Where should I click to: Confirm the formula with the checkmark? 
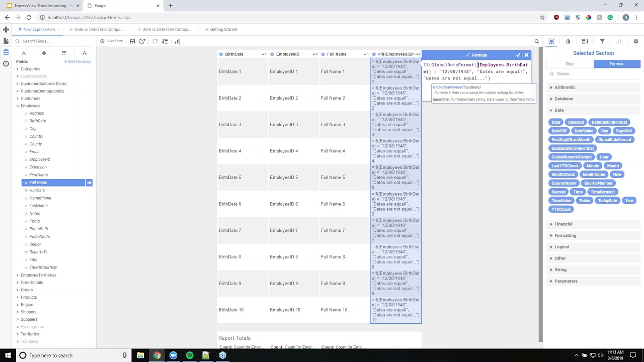[x=518, y=55]
